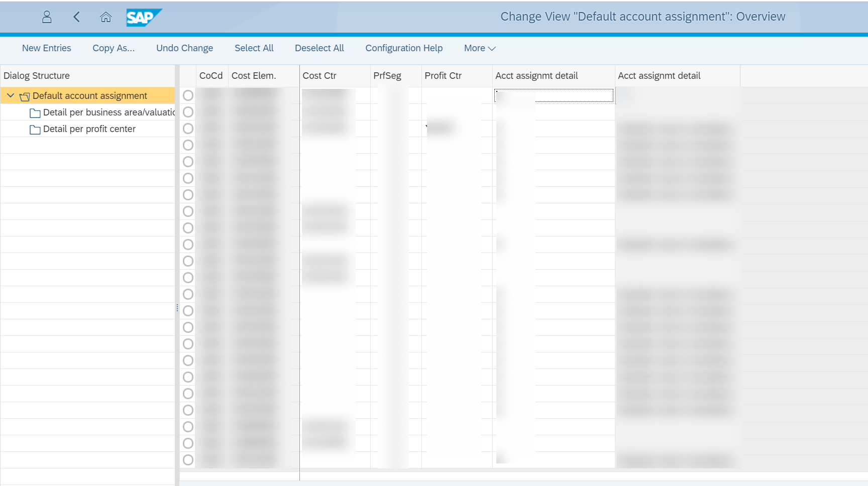Click New Entries
The image size is (868, 486).
pyautogui.click(x=46, y=48)
